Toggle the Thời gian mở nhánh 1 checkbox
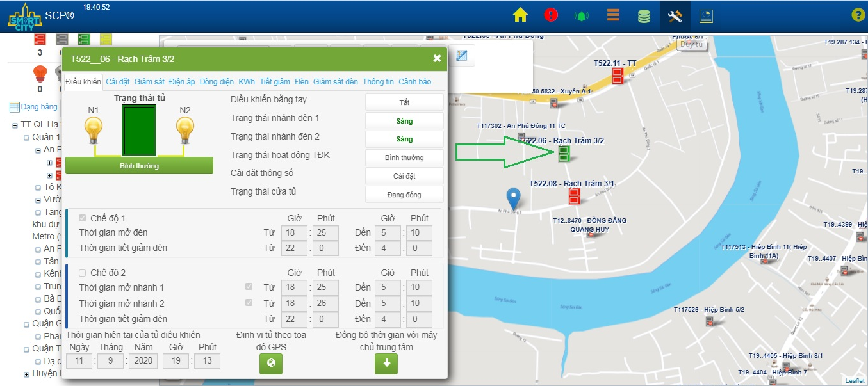The height and width of the screenshot is (386, 868). pos(249,287)
